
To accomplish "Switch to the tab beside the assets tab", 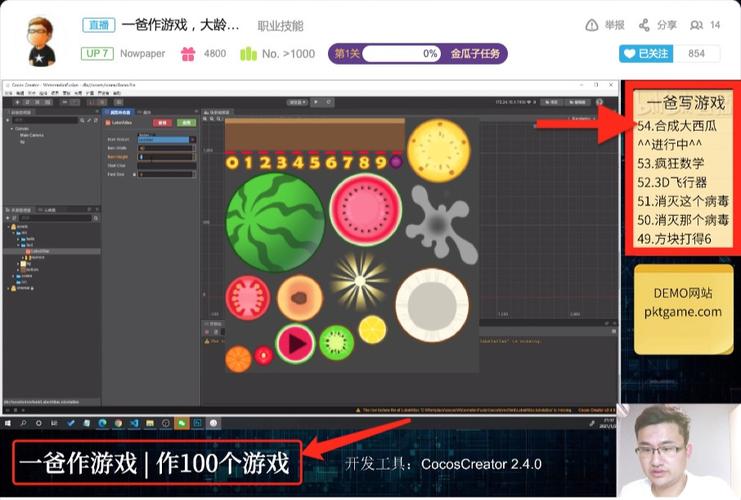I will (x=48, y=209).
